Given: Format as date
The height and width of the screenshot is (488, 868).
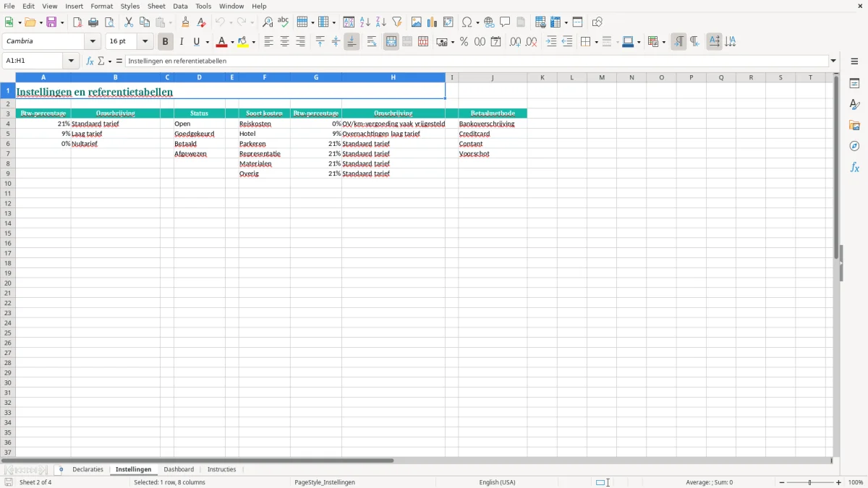Looking at the screenshot, I should (496, 42).
